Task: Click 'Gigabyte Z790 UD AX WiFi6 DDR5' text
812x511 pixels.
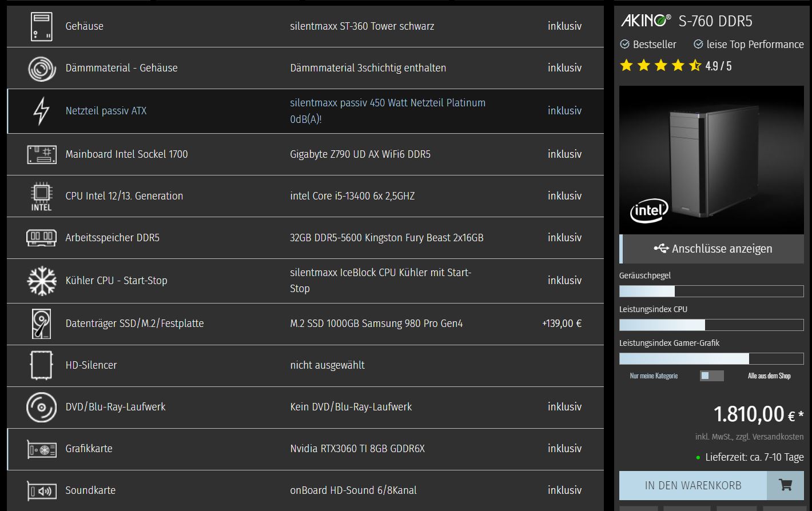Action: (x=360, y=154)
